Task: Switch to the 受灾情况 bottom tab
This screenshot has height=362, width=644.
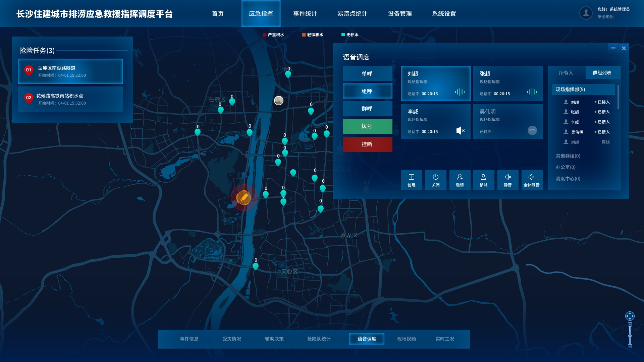Action: [x=232, y=339]
